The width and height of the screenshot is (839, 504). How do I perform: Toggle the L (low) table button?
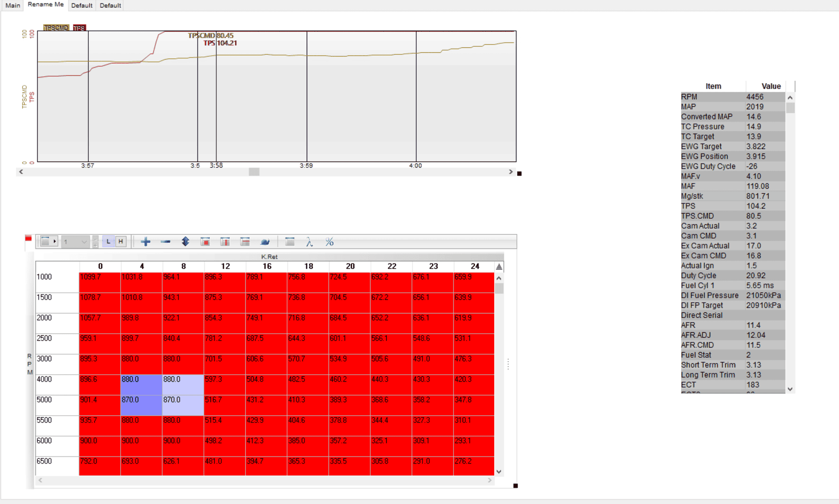click(x=108, y=241)
